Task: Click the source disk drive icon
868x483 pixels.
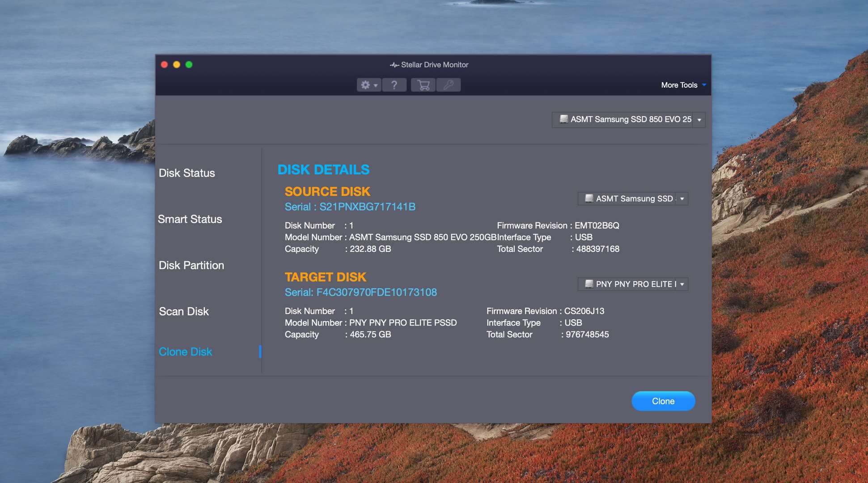Action: tap(589, 198)
